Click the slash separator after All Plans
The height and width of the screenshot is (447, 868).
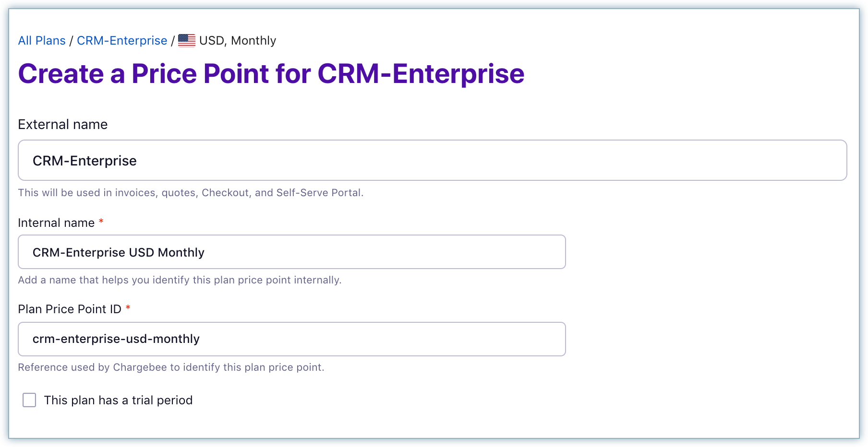click(71, 41)
